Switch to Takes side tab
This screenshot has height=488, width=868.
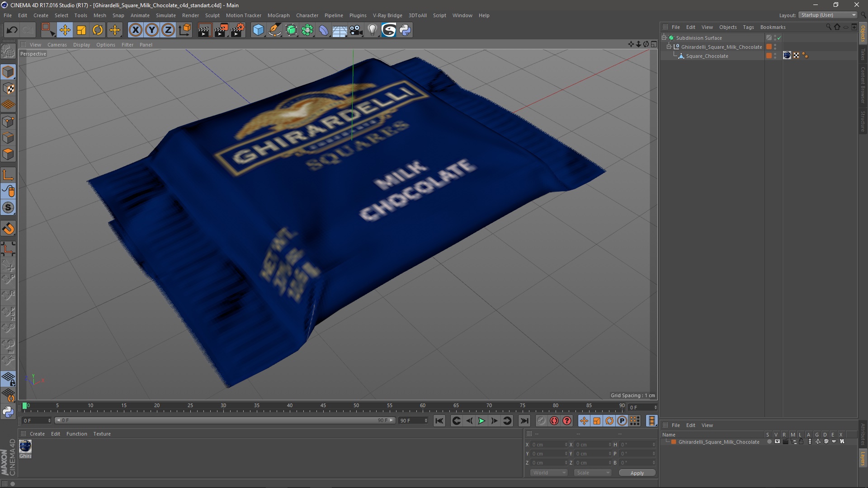coord(863,54)
